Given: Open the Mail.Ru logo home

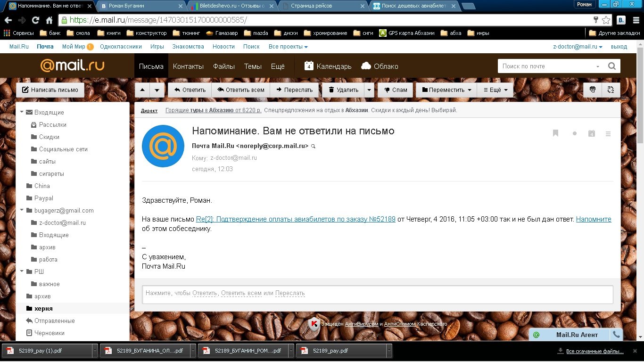Looking at the screenshot, I should (x=72, y=66).
